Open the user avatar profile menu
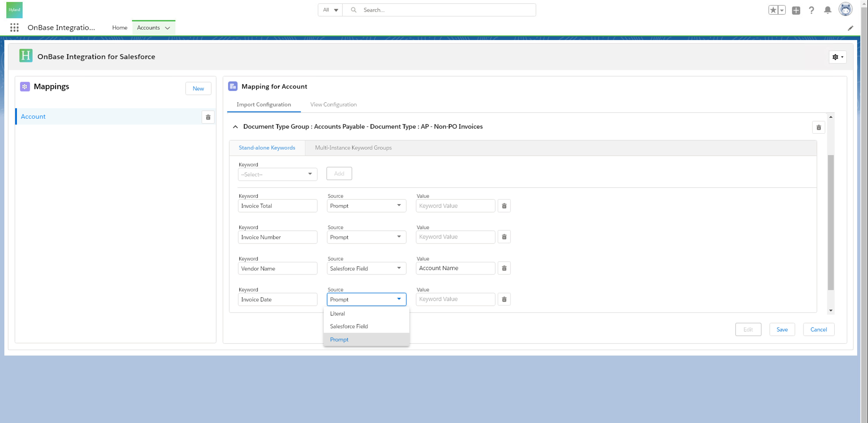 (x=846, y=9)
